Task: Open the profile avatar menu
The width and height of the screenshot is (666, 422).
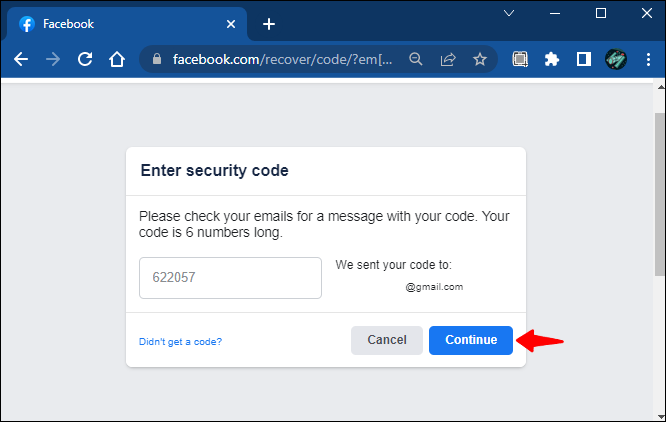Action: (x=615, y=59)
